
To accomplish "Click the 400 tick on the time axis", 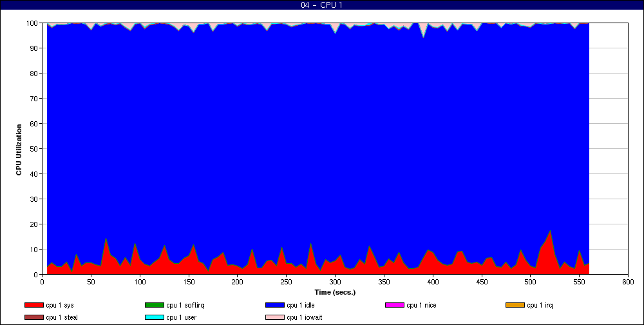I will [433, 282].
